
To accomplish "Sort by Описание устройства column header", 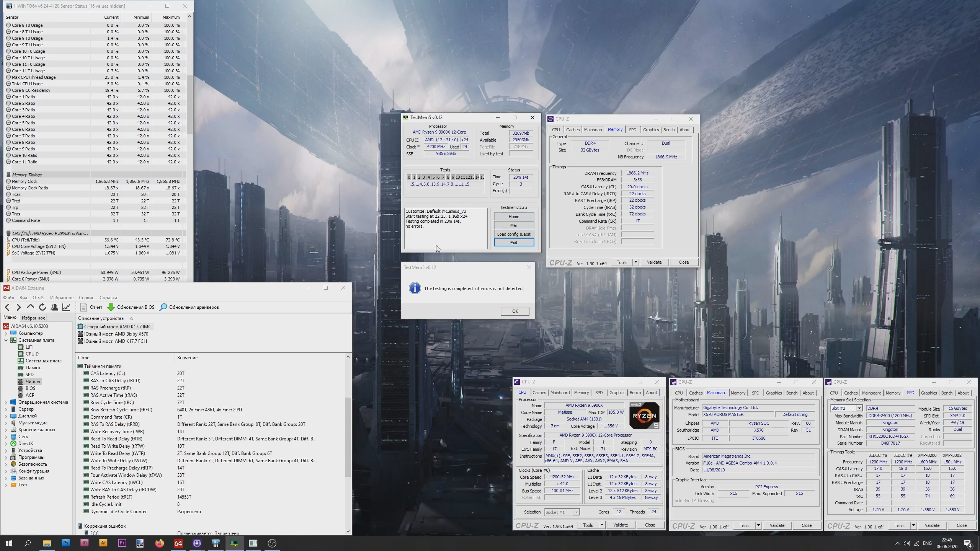I will point(101,318).
